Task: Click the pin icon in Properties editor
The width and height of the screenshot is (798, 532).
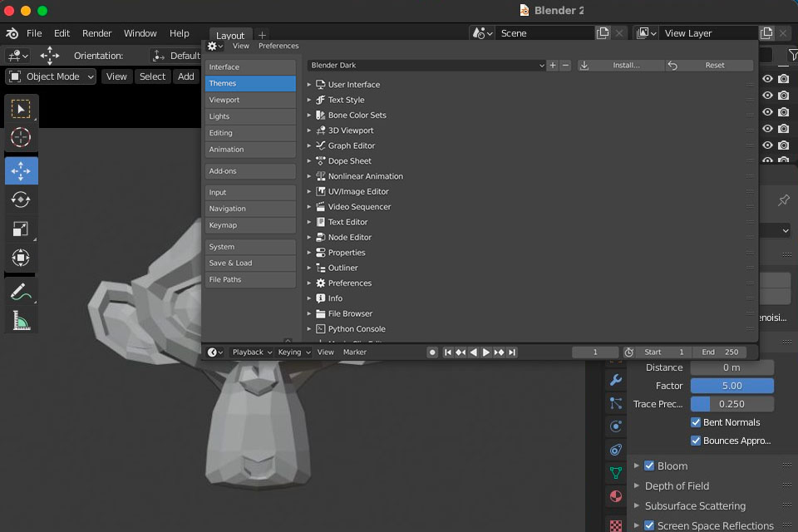Action: click(x=784, y=200)
